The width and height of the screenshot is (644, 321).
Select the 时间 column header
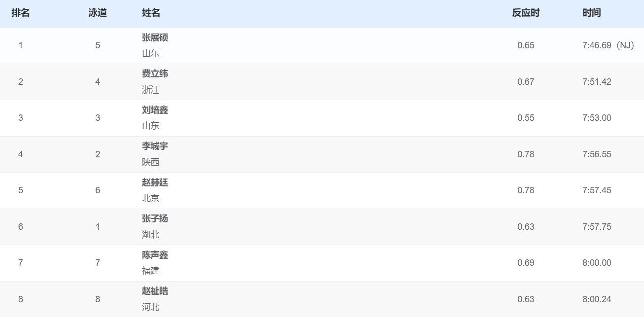(x=591, y=13)
